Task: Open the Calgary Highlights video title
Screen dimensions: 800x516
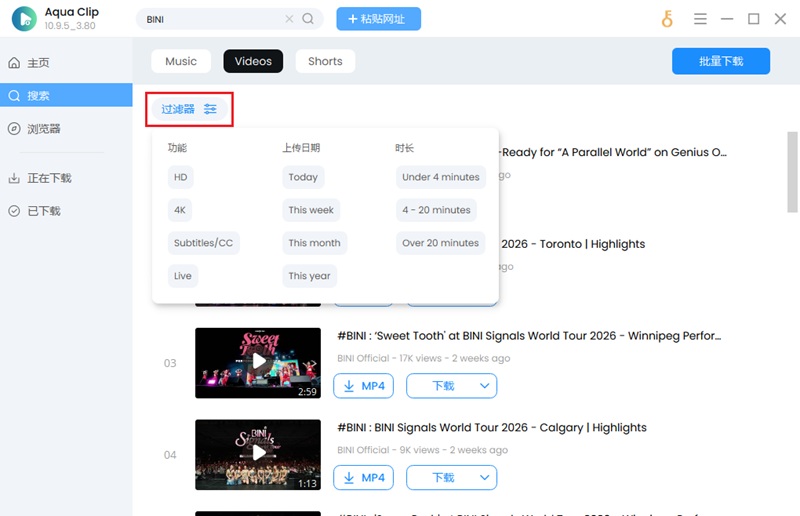Action: coord(492,428)
